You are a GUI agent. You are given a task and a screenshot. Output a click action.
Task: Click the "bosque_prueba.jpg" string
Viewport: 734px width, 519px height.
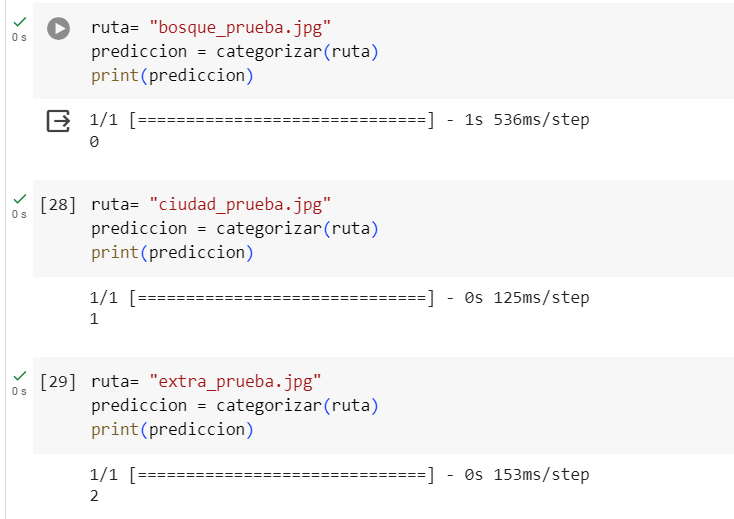point(240,28)
